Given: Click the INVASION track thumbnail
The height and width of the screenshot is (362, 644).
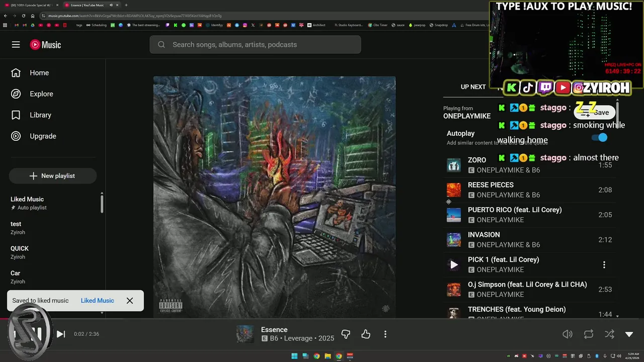Looking at the screenshot, I should pos(454,240).
